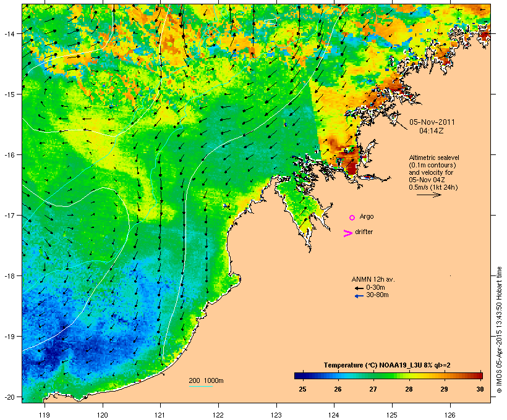Screen dimensions: 507x420
Task: Click the '0.5m/s (1kt 24h)' label
Action: click(x=433, y=187)
